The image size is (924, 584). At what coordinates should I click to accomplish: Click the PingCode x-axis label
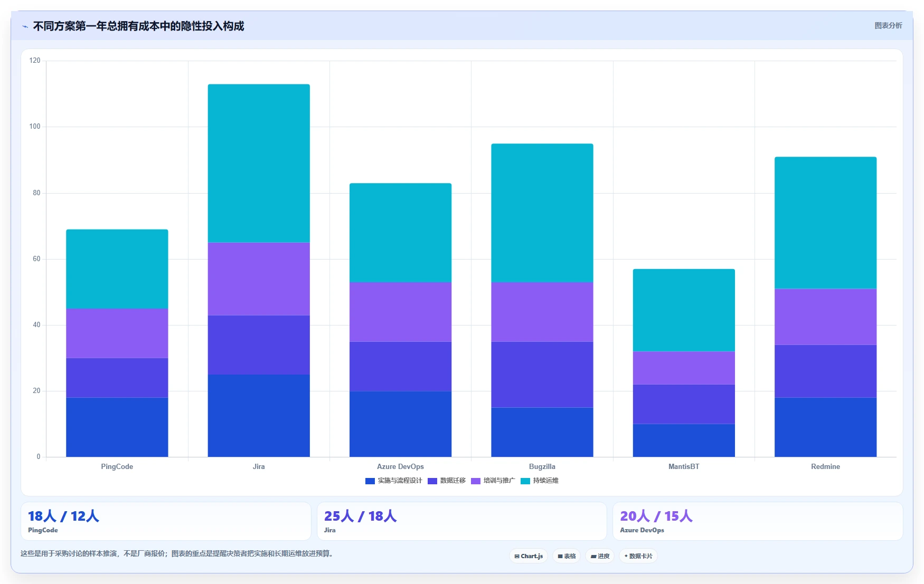[x=117, y=467]
